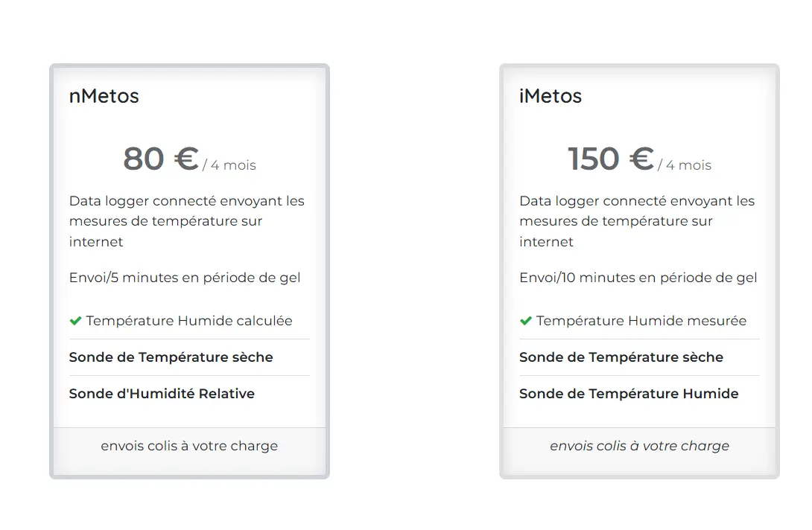
Task: Click the nMetos card title
Action: click(104, 96)
